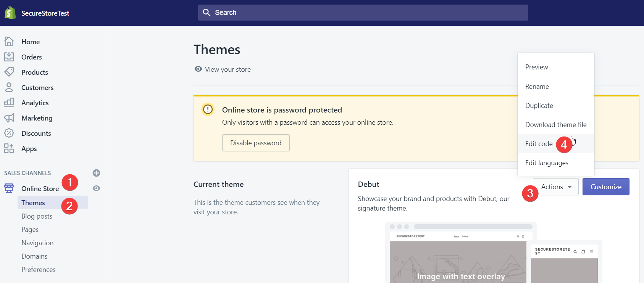Click the search magnifier icon
The image size is (644, 283).
[207, 13]
